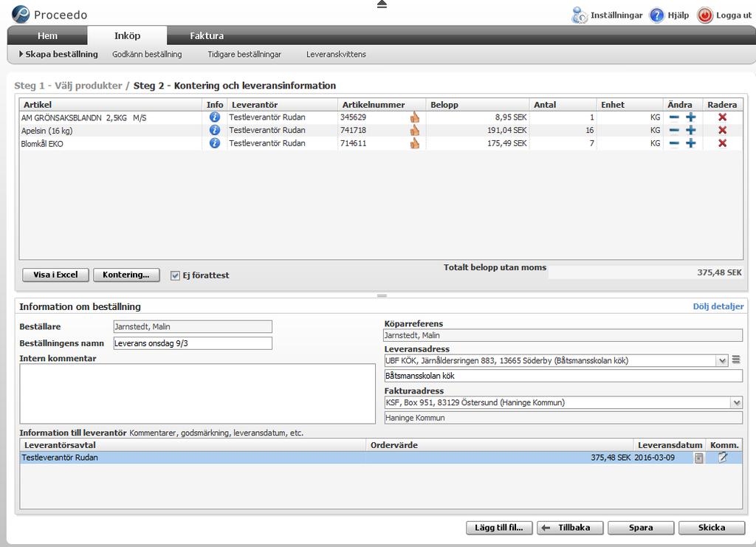
Task: Click Visa i Excel button
Action: [55, 275]
